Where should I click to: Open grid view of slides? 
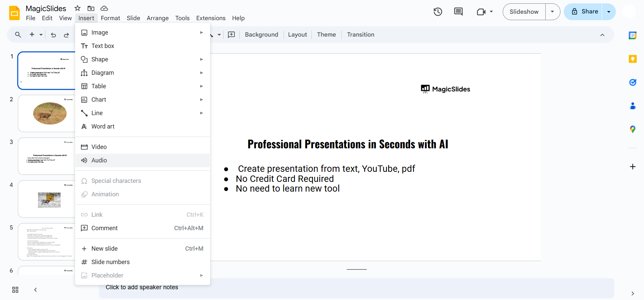(x=15, y=290)
